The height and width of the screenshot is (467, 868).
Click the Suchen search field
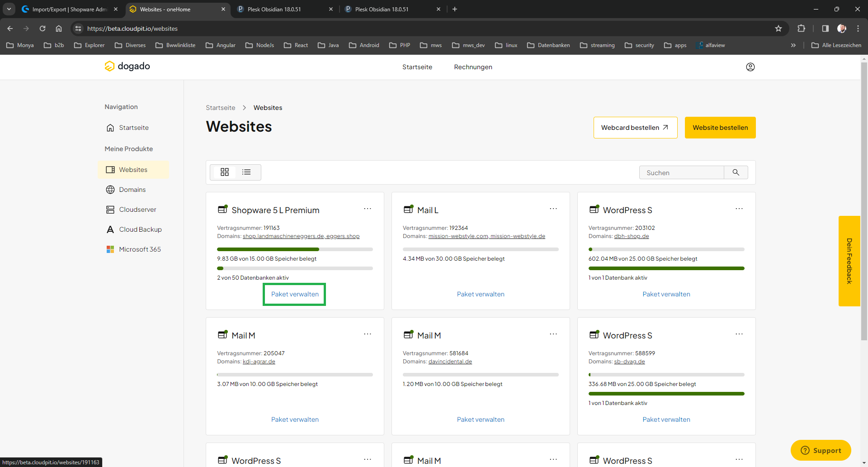click(681, 172)
